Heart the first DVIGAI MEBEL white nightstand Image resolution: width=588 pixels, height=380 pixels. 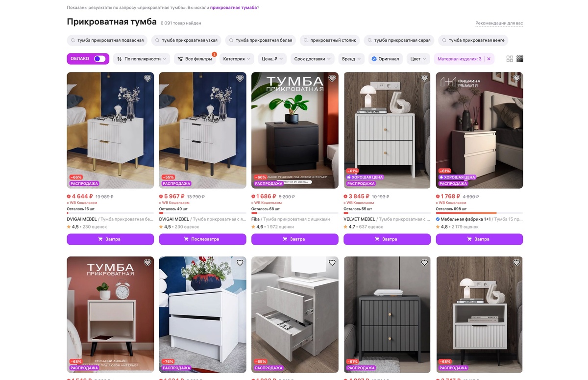[x=147, y=78]
